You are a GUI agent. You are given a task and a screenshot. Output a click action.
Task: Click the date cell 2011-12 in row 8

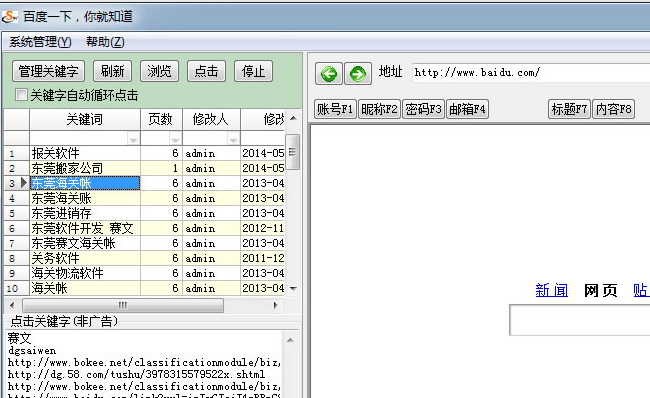point(263,258)
